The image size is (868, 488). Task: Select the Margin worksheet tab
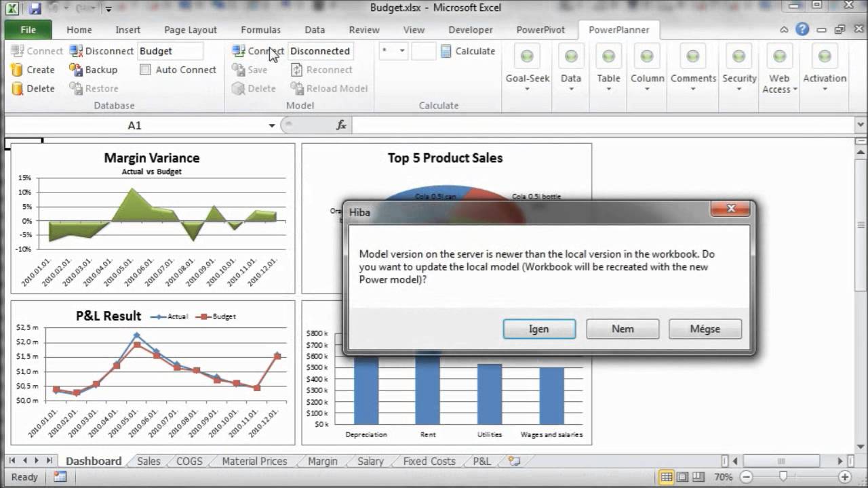tap(322, 461)
